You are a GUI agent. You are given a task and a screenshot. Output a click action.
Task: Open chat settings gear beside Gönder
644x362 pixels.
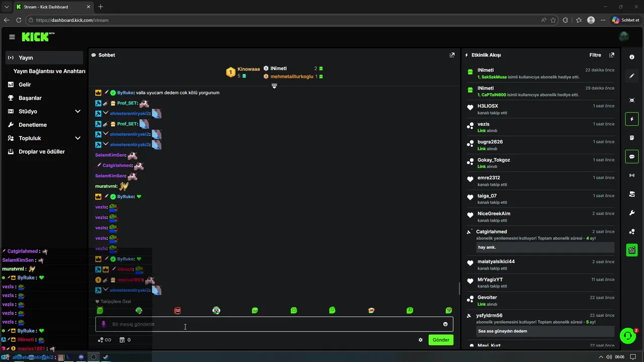click(x=421, y=340)
